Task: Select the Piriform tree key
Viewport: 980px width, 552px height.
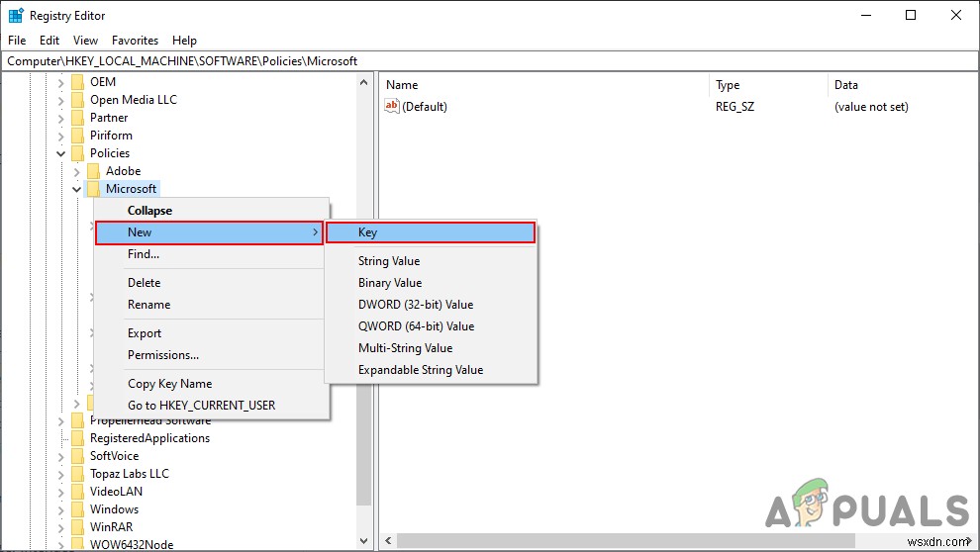Action: (x=111, y=136)
